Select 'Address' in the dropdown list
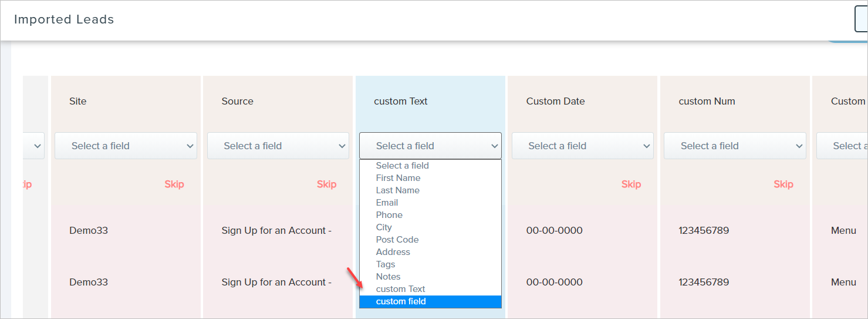 393,252
